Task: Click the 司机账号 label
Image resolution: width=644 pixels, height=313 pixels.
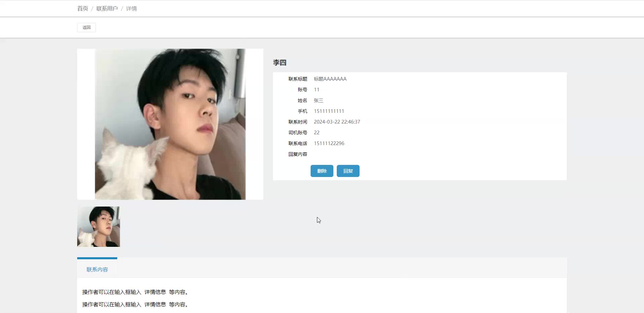Action: point(298,133)
